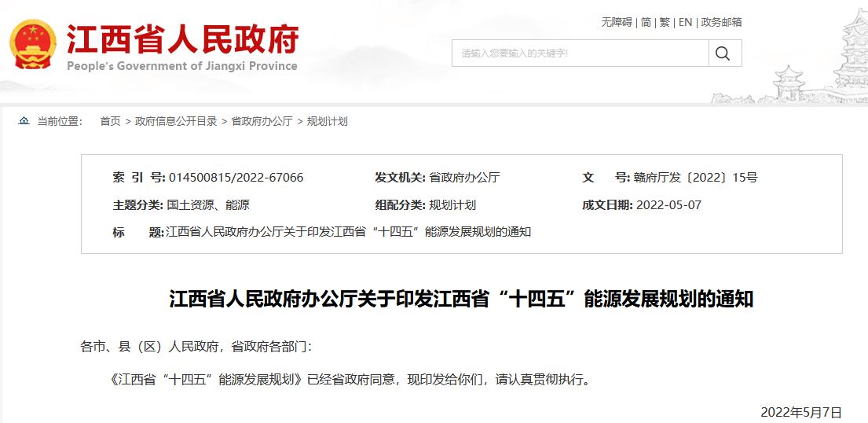Viewport: 868px width, 423px height.
Task: Navigate to 省政府办公厅 breadcrumb level
Action: coord(262,121)
